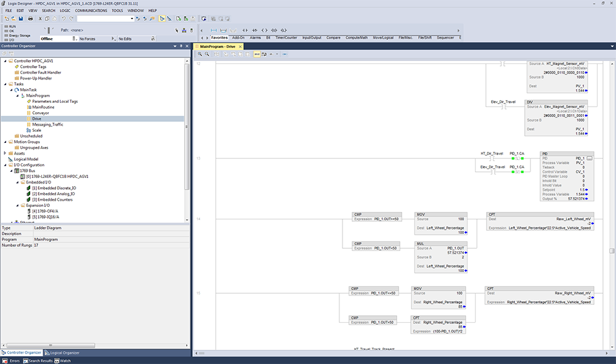Redo the last undone action

pyautogui.click(x=71, y=18)
